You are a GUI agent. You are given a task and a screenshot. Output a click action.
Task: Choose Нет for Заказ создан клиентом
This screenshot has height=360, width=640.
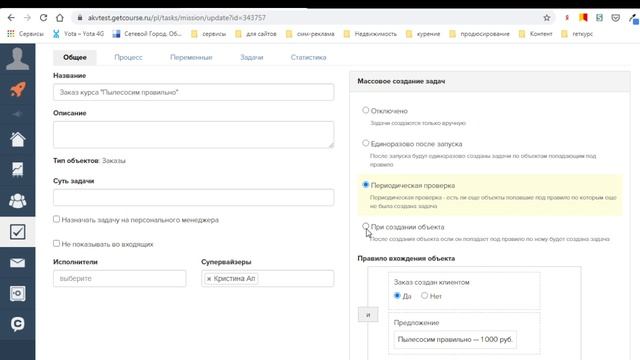pos(424,296)
